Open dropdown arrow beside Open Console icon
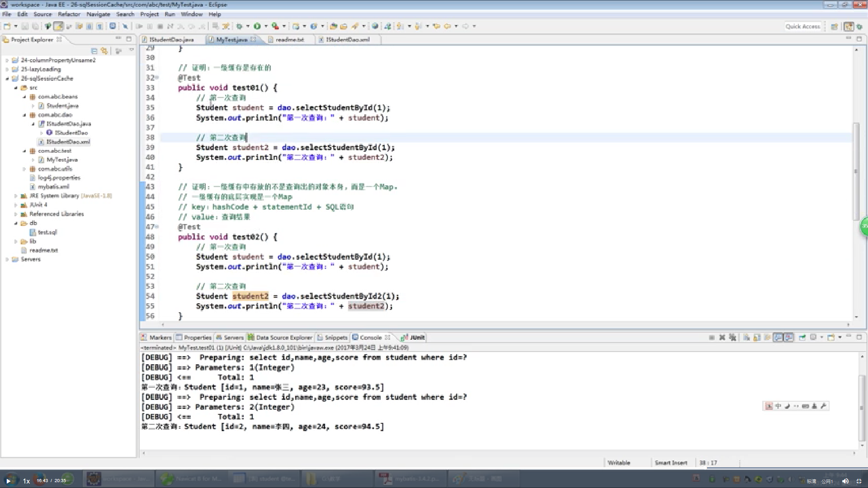The height and width of the screenshot is (488, 868). click(x=840, y=338)
